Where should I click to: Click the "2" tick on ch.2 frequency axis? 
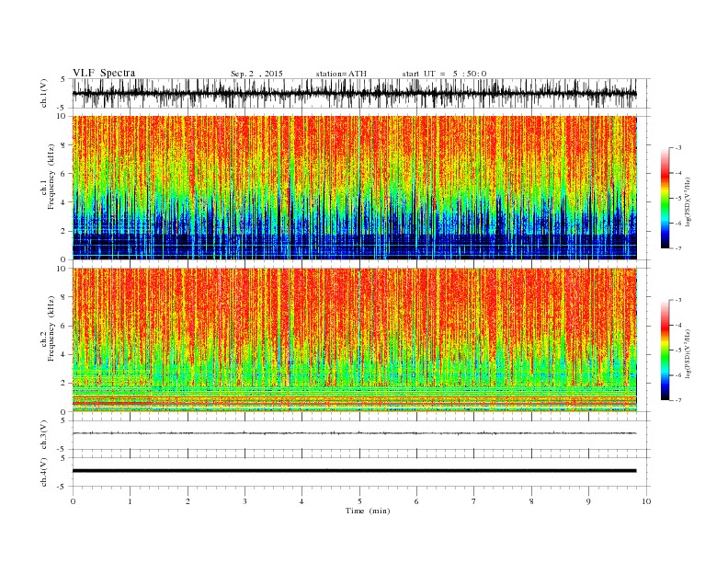64,384
